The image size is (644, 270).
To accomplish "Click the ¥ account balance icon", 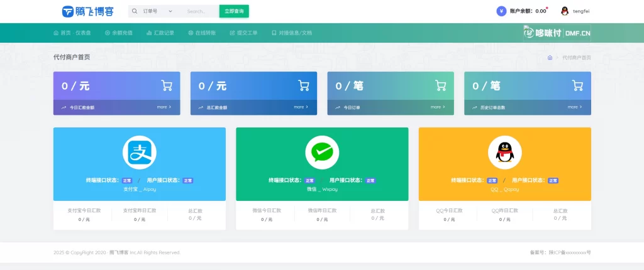I will (x=501, y=11).
